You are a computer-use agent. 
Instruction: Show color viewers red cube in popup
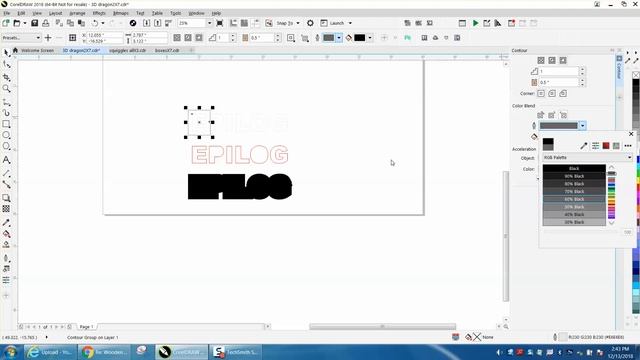pyautogui.click(x=606, y=146)
